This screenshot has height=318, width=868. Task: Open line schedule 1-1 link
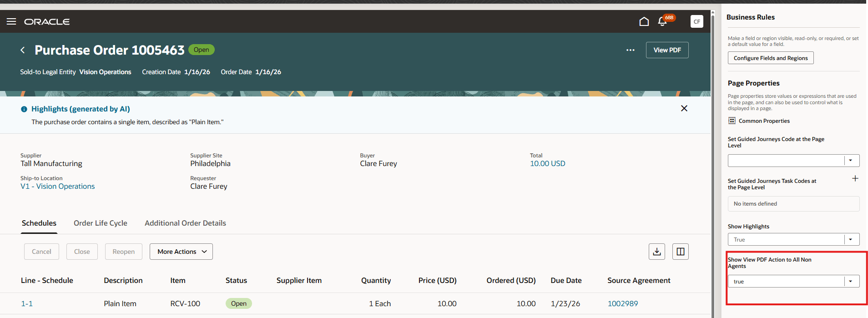(x=27, y=303)
